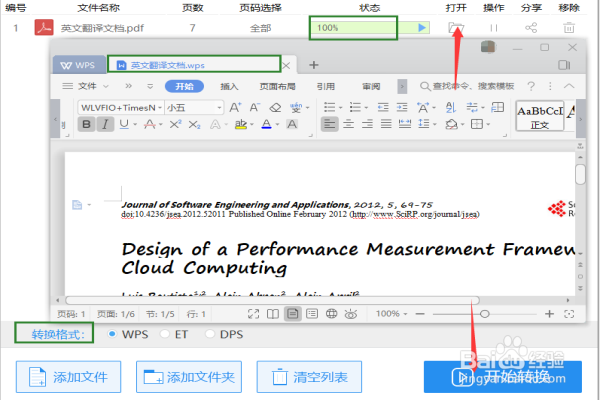
Task: Click 清空列表 button
Action: (309, 377)
